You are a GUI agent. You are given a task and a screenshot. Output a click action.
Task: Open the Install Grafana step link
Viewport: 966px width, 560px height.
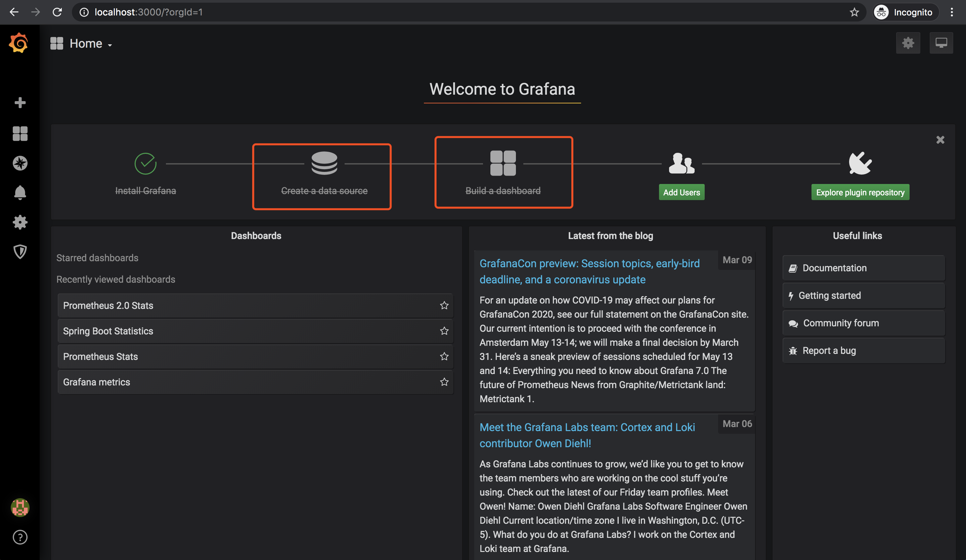tap(146, 191)
